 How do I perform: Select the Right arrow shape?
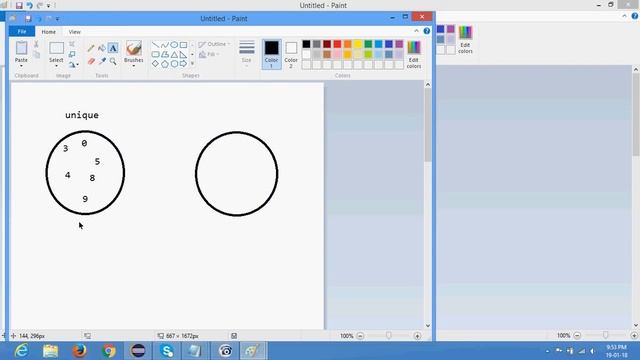(183, 64)
